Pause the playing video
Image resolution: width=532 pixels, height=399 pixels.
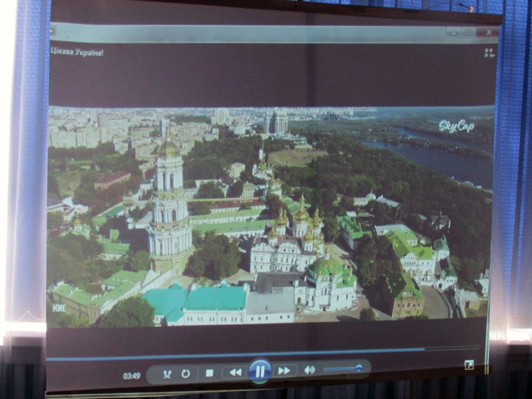tap(260, 371)
